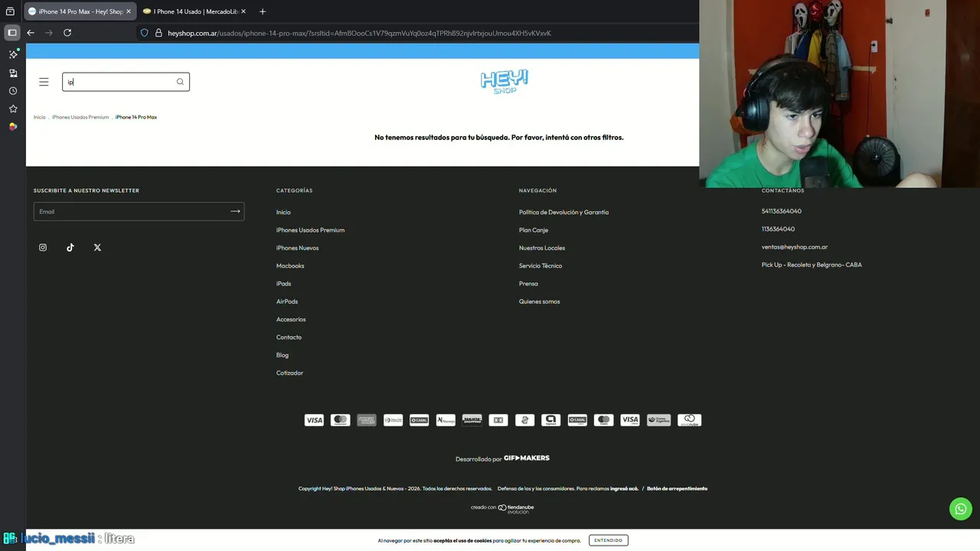Click the cash payment banknote icon
Screen dimensions: 980x551
[x=498, y=420]
